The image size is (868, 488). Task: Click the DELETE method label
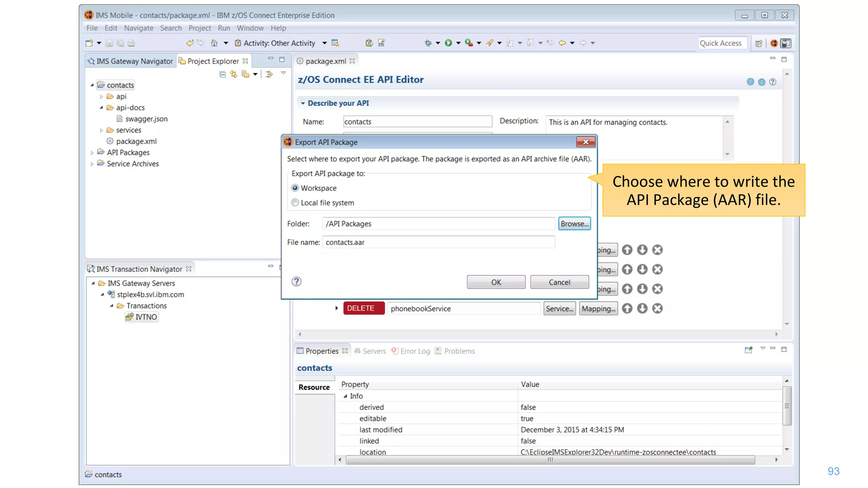(x=364, y=308)
